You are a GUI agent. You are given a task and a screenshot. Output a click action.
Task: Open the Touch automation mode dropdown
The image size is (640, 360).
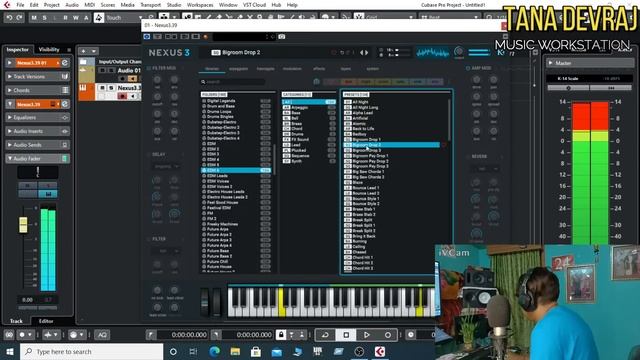point(140,18)
